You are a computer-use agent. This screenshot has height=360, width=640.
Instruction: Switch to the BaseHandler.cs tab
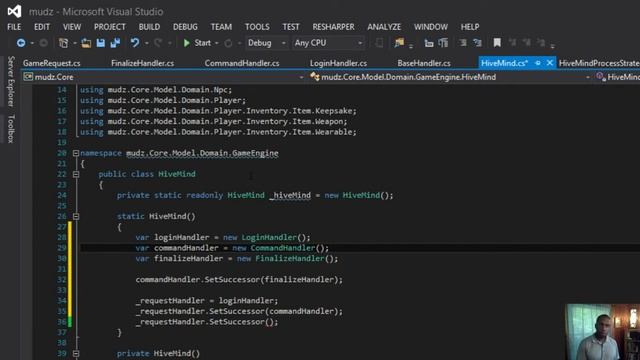[424, 63]
